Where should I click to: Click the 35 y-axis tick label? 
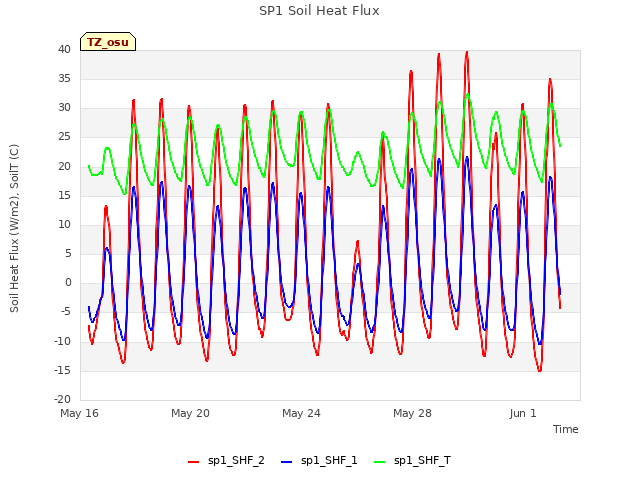(64, 78)
